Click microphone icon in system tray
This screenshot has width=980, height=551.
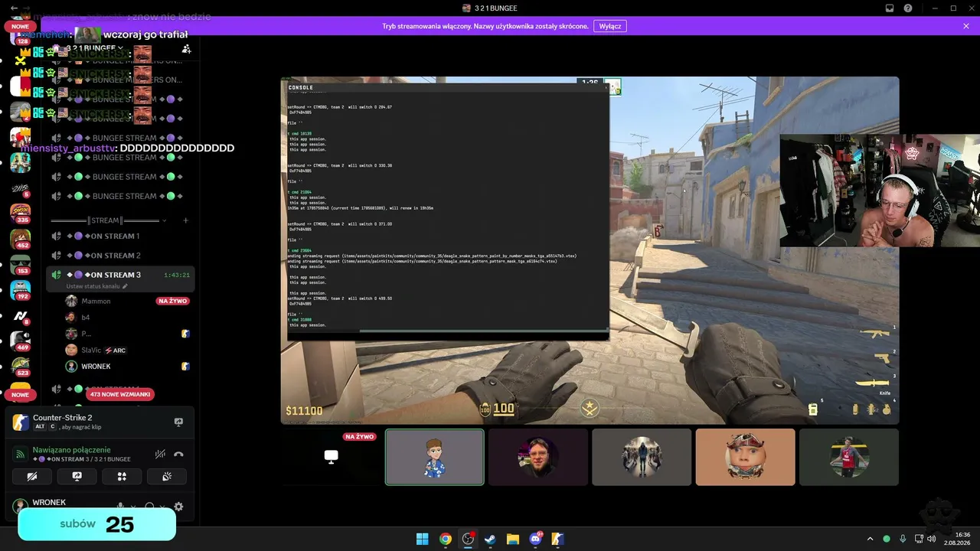point(903,539)
